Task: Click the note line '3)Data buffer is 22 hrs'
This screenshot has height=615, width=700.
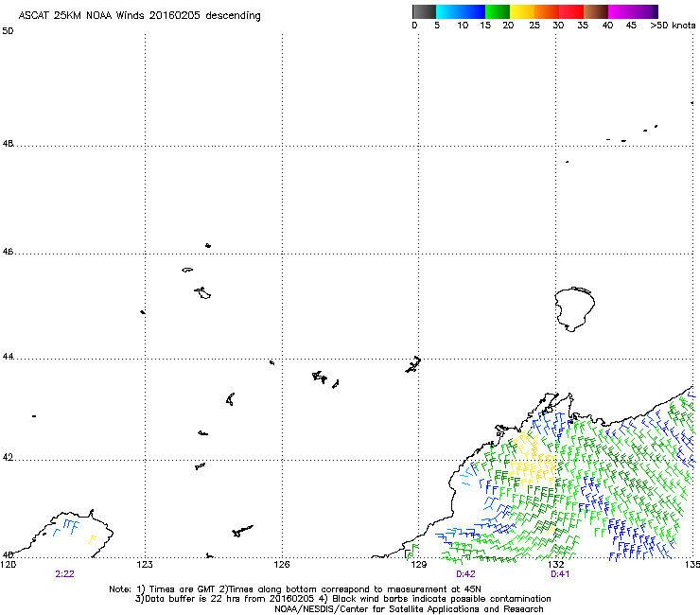Action: click(x=342, y=599)
